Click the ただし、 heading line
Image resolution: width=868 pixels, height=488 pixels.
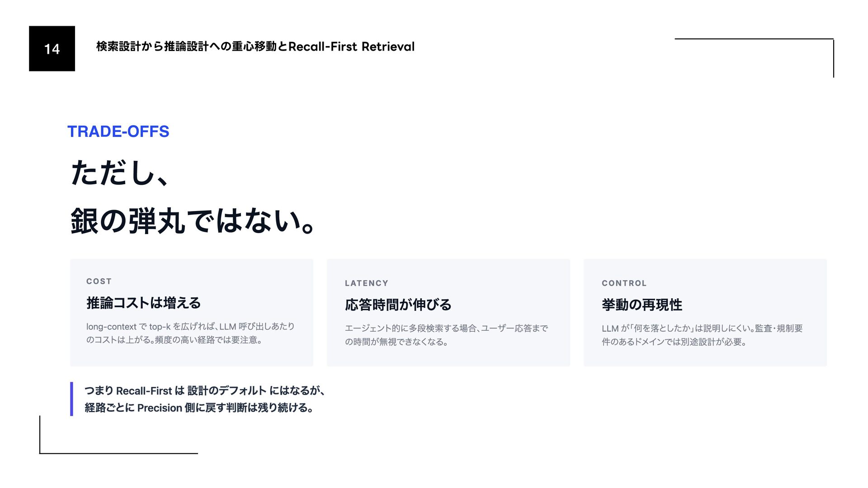(x=120, y=173)
